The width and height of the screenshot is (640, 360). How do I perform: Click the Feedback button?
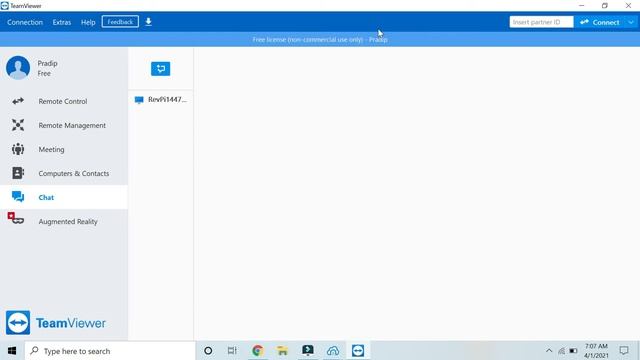pyautogui.click(x=120, y=22)
